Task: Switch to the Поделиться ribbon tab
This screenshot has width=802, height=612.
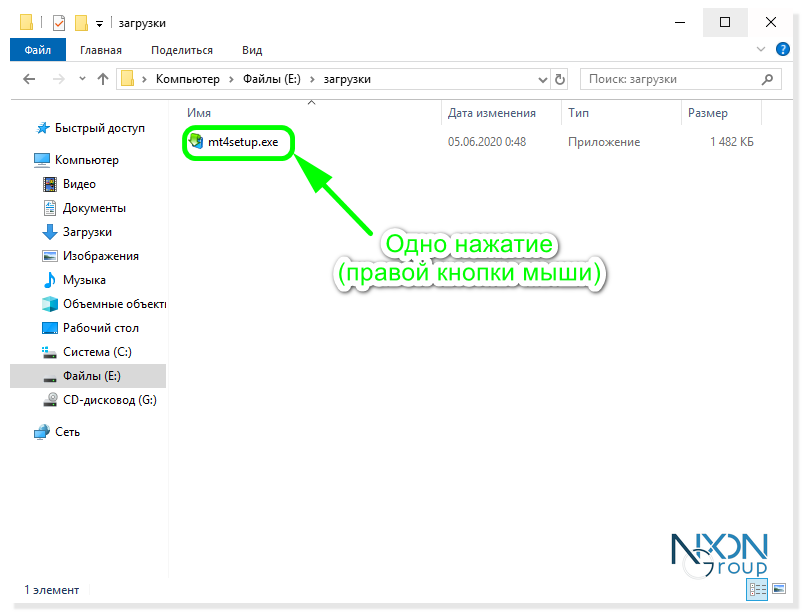Action: point(182,50)
